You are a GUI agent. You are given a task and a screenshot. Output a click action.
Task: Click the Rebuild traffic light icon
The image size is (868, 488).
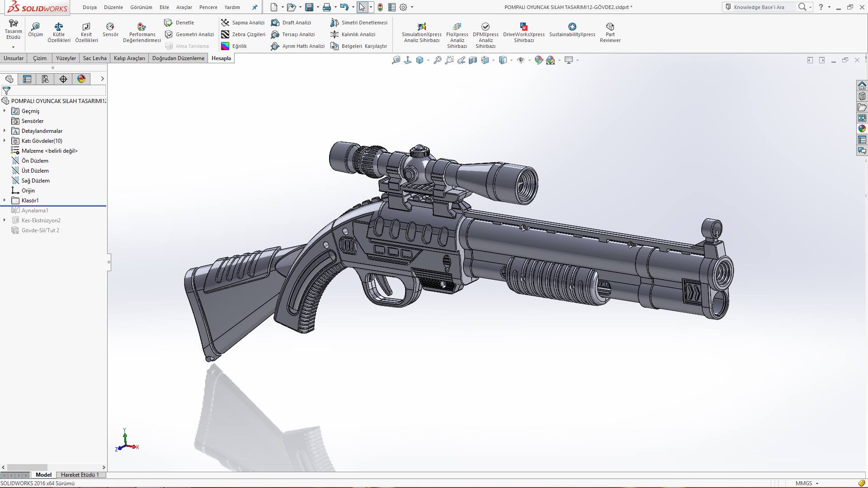380,7
